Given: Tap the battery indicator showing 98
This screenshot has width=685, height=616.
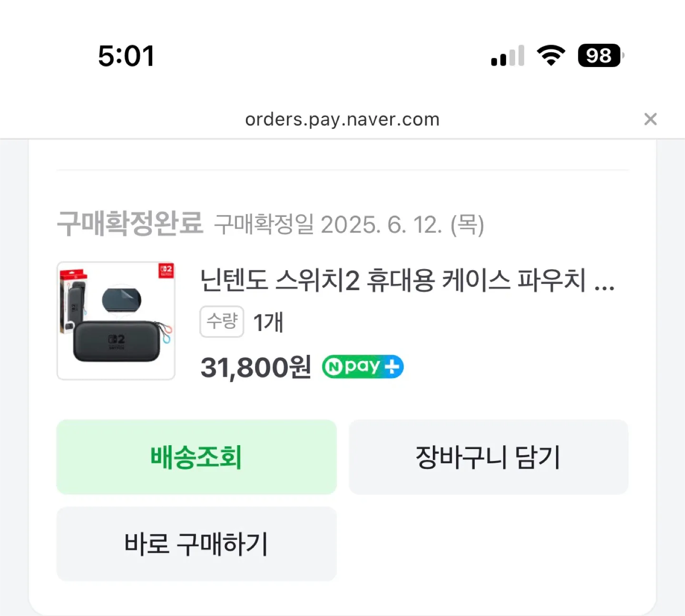Looking at the screenshot, I should (600, 56).
